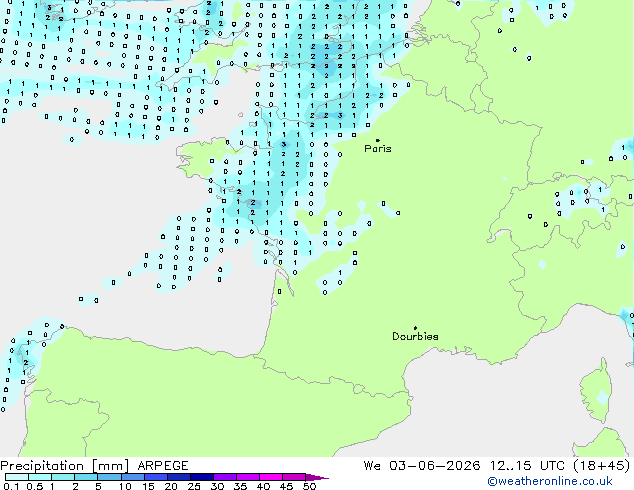Select the 1–2 mm legend color swatch
Image resolution: width=634 pixels, height=490 pixels.
63,477
